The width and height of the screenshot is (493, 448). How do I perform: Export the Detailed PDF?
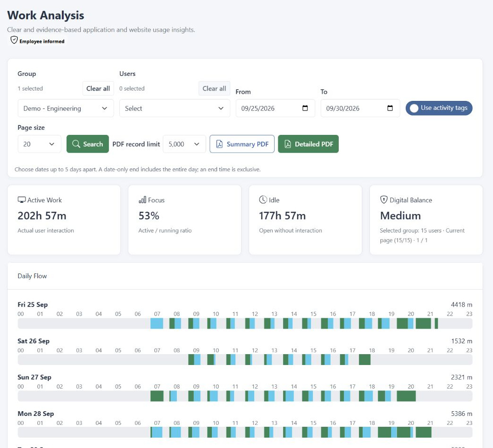click(309, 144)
